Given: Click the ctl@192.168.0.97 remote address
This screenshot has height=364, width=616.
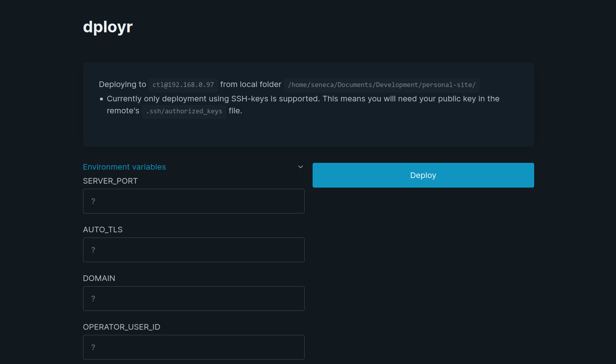Looking at the screenshot, I should [183, 85].
